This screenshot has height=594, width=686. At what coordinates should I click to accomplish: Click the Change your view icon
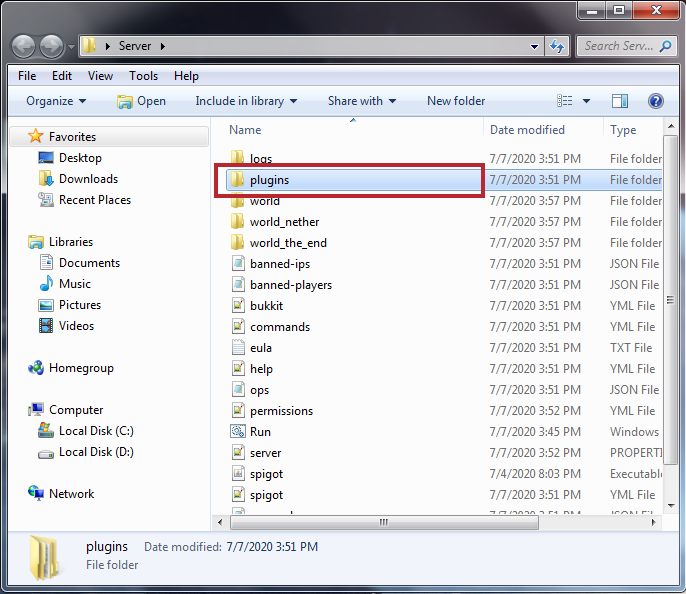click(564, 101)
